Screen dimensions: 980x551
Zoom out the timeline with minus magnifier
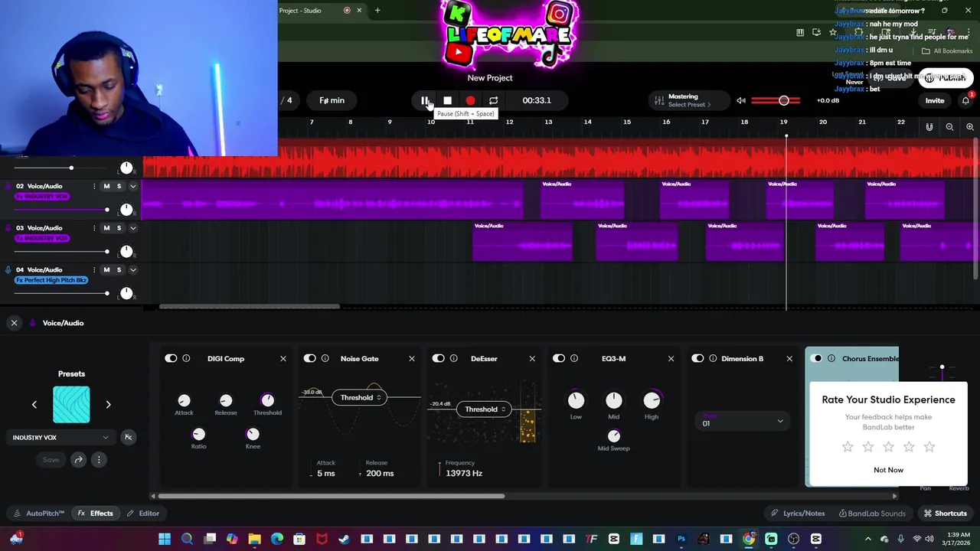click(x=949, y=127)
